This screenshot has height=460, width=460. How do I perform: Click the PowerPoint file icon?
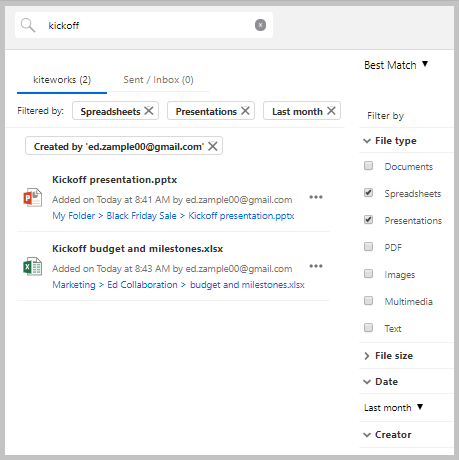pos(33,198)
